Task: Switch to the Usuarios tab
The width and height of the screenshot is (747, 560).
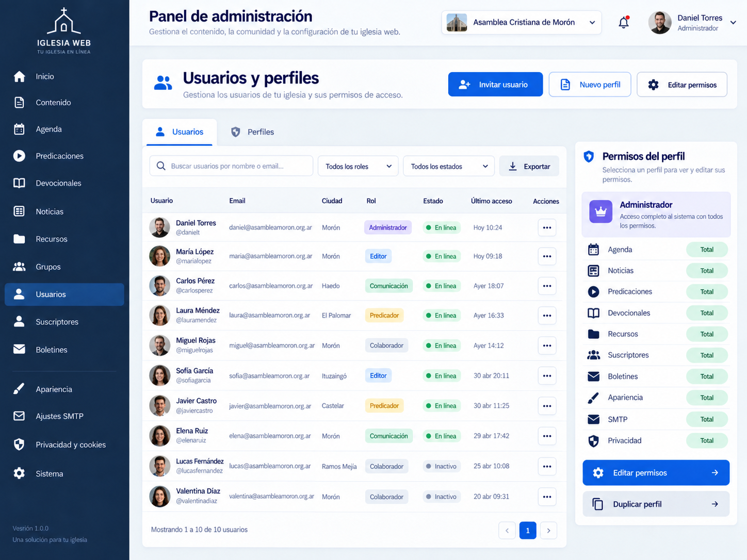Action: (180, 132)
